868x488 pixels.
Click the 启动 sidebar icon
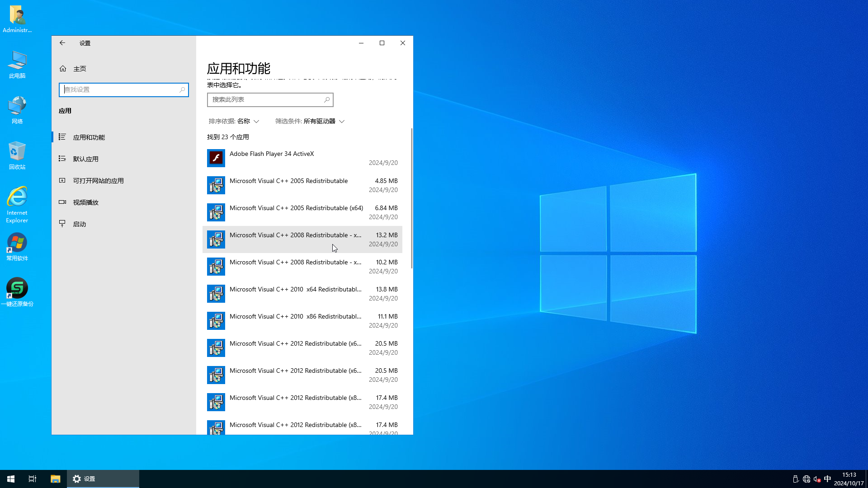[x=62, y=224]
